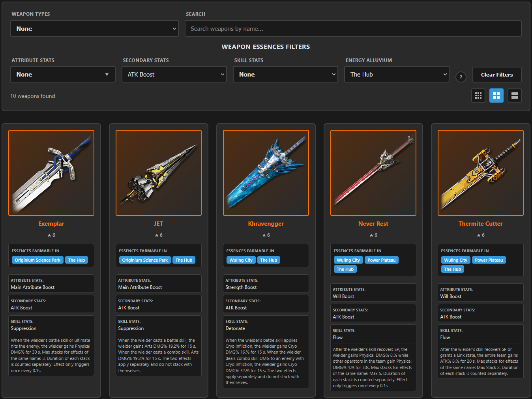Open the Skill Stats dropdown
532x399 pixels.
point(286,74)
